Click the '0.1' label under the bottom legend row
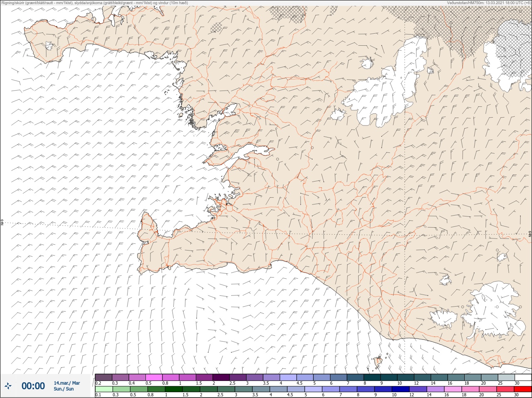The height and width of the screenshot is (398, 532). [98, 395]
